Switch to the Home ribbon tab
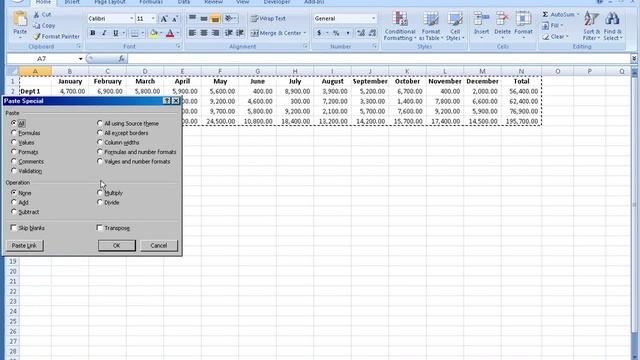The height and width of the screenshot is (360, 640). pyautogui.click(x=43, y=2)
